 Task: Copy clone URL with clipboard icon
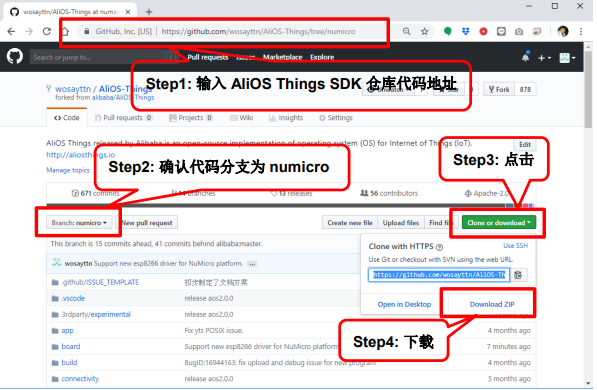[518, 275]
